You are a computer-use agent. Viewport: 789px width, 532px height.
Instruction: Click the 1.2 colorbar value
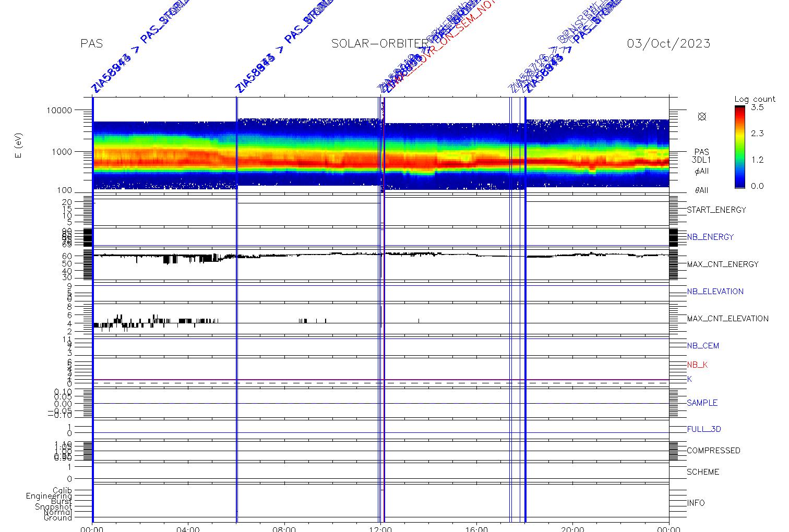[757, 160]
